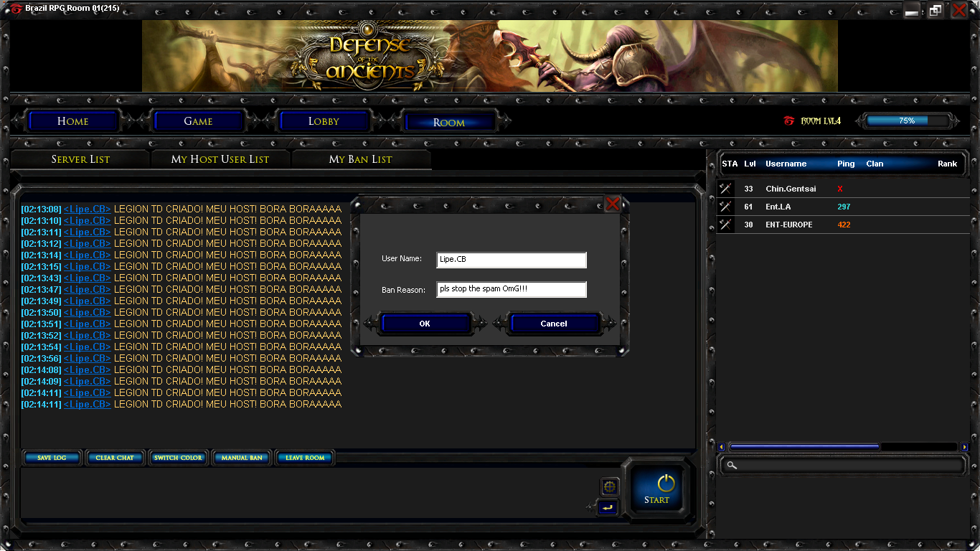Select user Ent.LA in the list

point(843,207)
